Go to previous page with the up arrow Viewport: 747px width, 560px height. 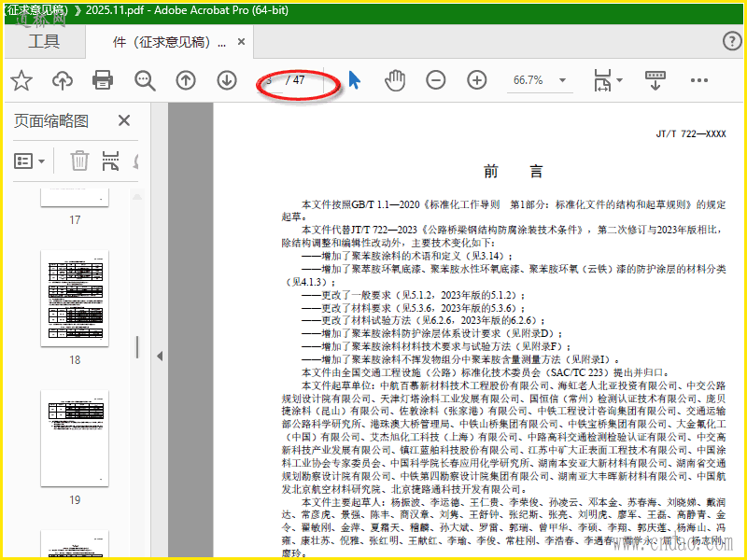pyautogui.click(x=186, y=80)
